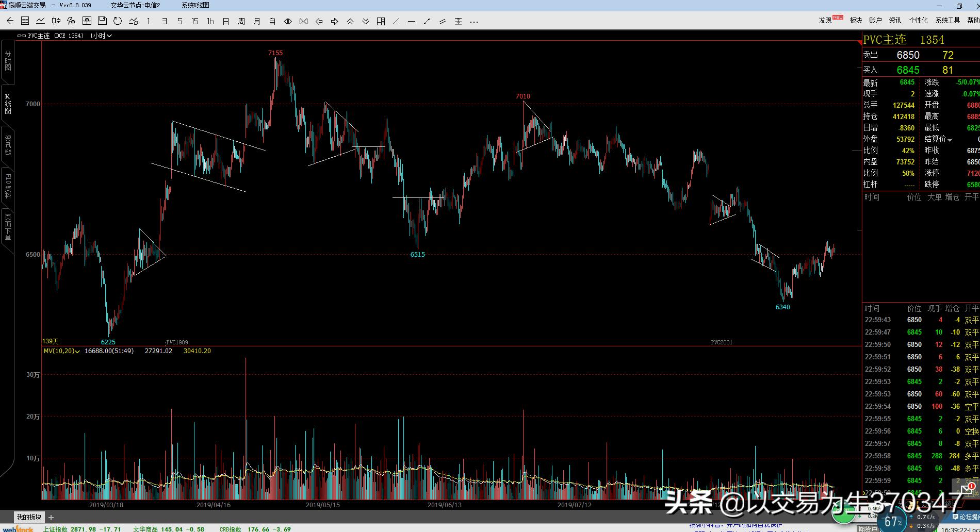Switch to the monthly (月) period
Screen dimensions: 980x532
[257, 21]
